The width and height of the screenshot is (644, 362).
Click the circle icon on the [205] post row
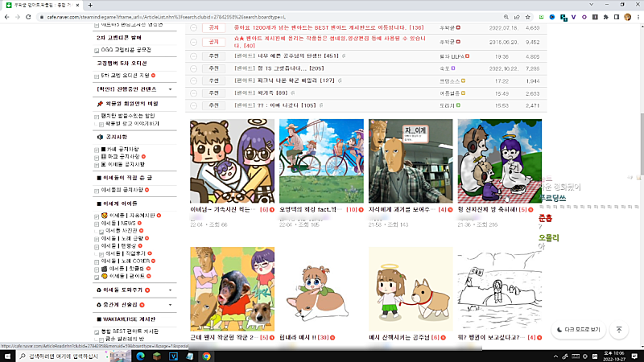click(x=194, y=68)
